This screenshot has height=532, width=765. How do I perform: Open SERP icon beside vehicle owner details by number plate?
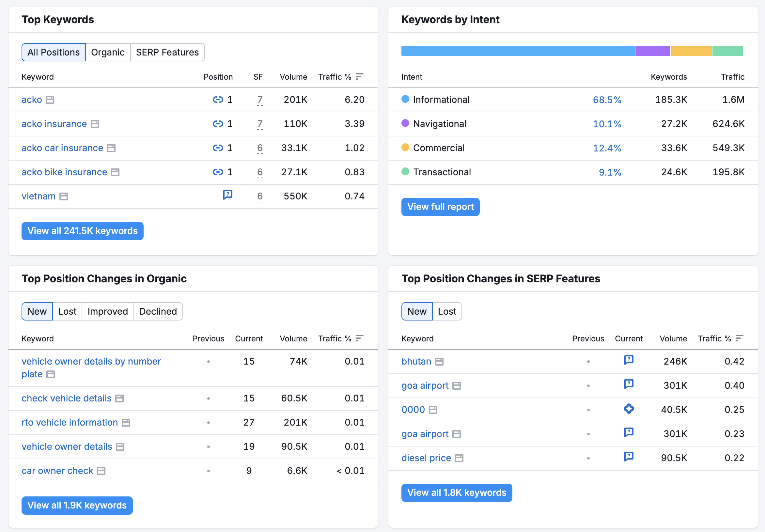tap(51, 374)
